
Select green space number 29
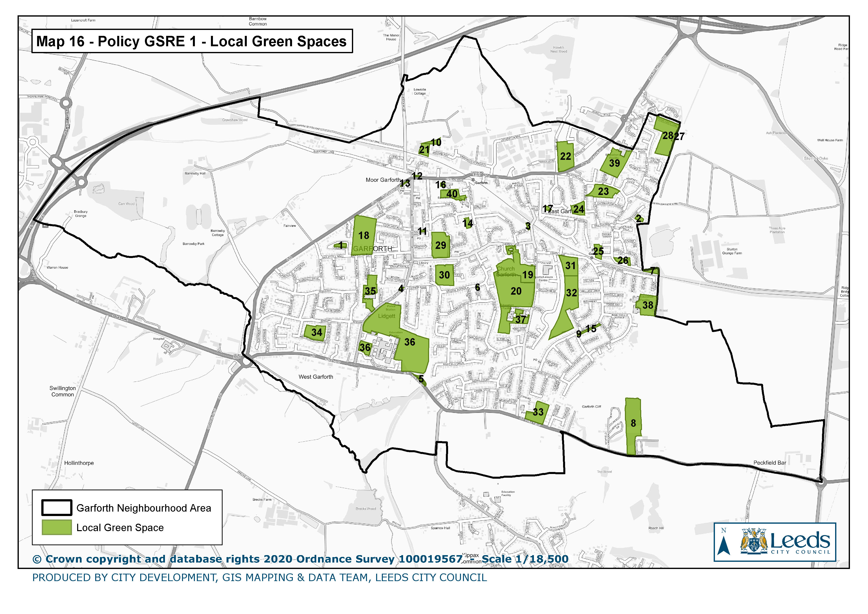pos(440,245)
